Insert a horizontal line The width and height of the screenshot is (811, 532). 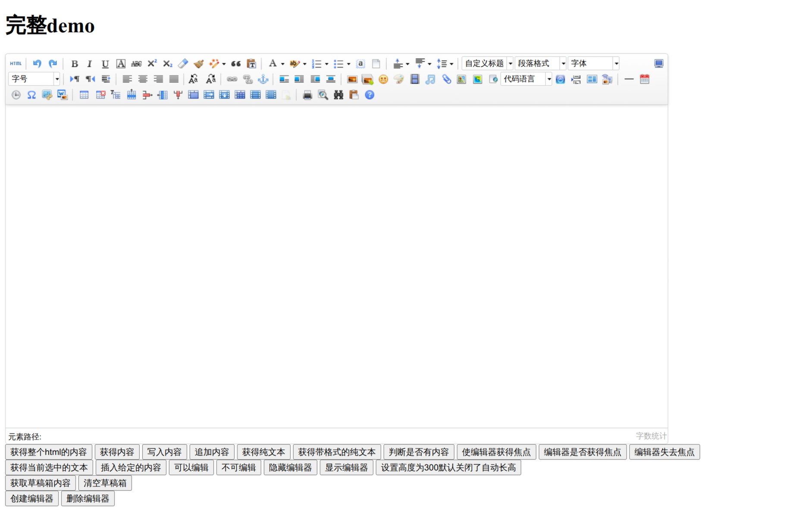629,79
